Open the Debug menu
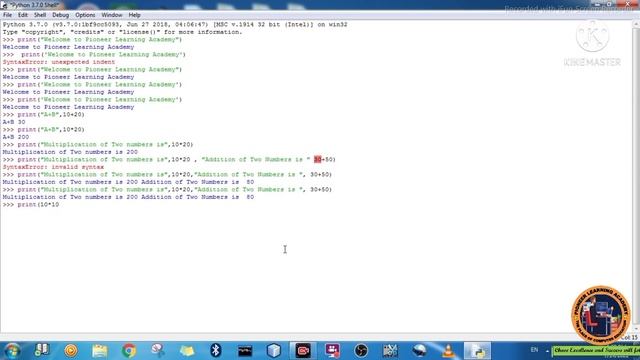The height and width of the screenshot is (360, 640). coord(60,15)
